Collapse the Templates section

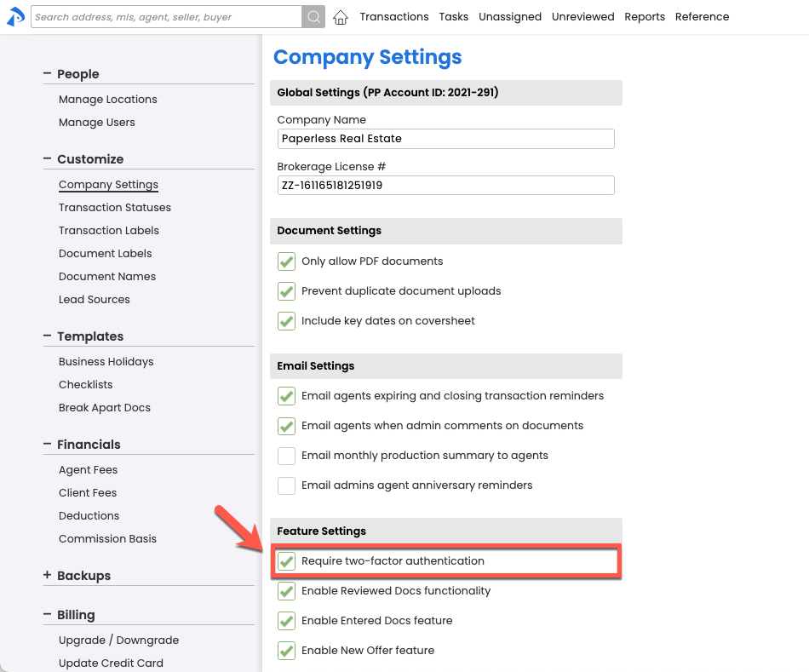[48, 336]
